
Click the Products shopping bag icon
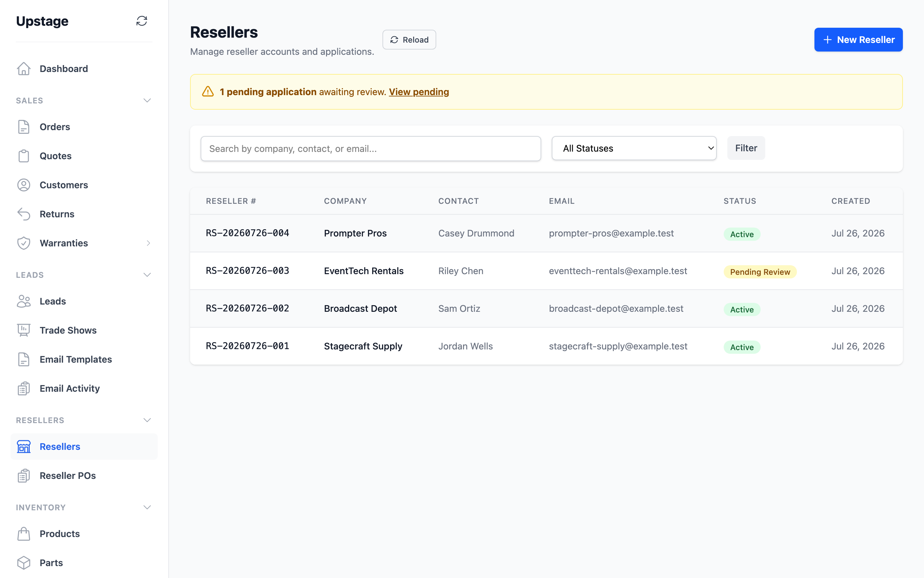click(x=24, y=534)
